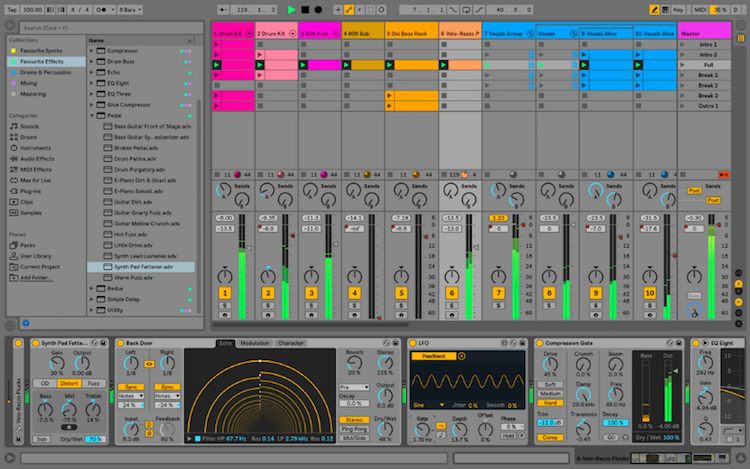Select Ping Pong channel mode in Echo
Screen dimensions: 750x469
pos(354,429)
